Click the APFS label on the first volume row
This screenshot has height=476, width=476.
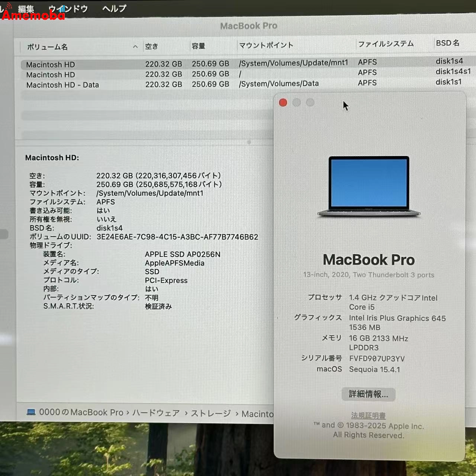coord(367,62)
